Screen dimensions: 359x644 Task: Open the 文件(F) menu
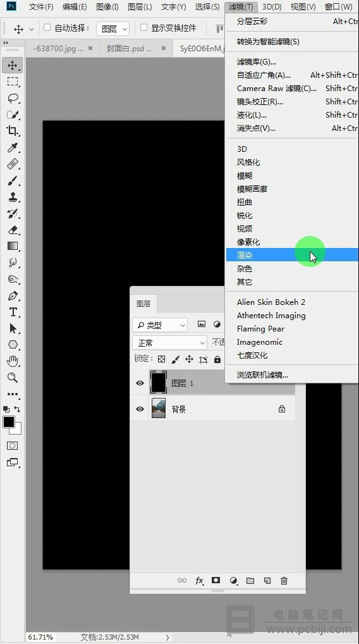pos(41,7)
